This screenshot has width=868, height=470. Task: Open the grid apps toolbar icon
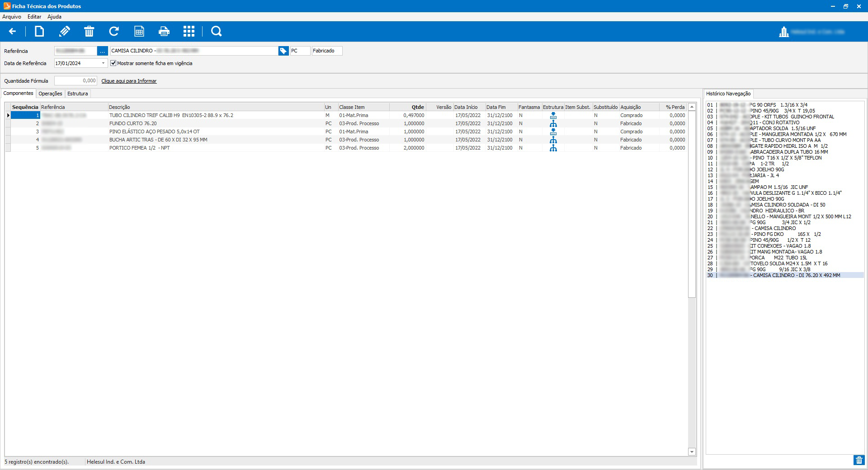(189, 31)
